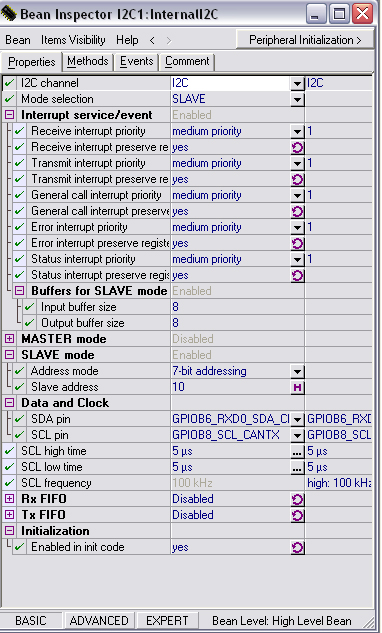Viewport: 382px width, 633px height.
Task: Open Status interrupt priority dropdown
Action: click(x=297, y=259)
